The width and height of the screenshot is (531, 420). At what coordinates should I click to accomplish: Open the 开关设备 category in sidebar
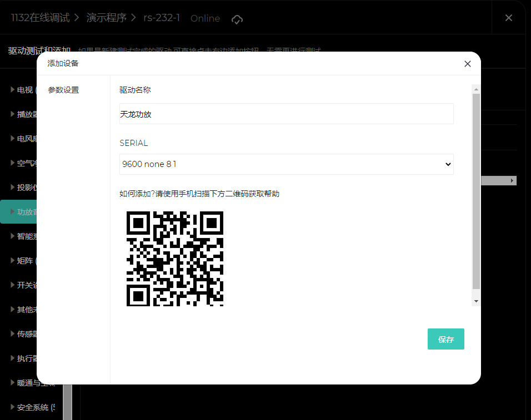(x=25, y=285)
